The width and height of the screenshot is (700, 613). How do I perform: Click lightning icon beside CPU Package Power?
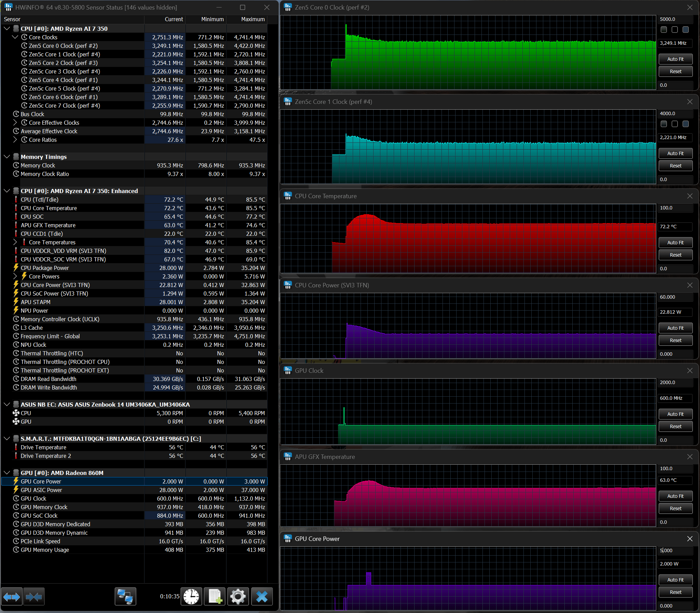(x=16, y=268)
